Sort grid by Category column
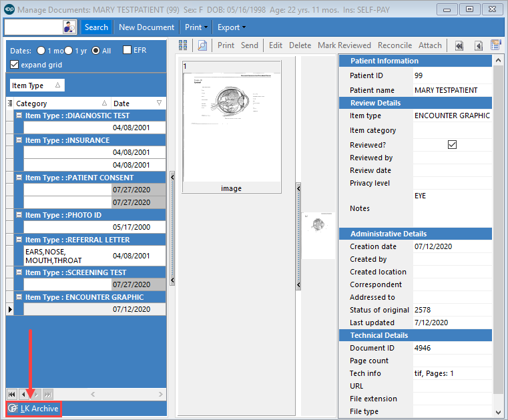Image resolution: width=508 pixels, height=420 pixels. 62,103
